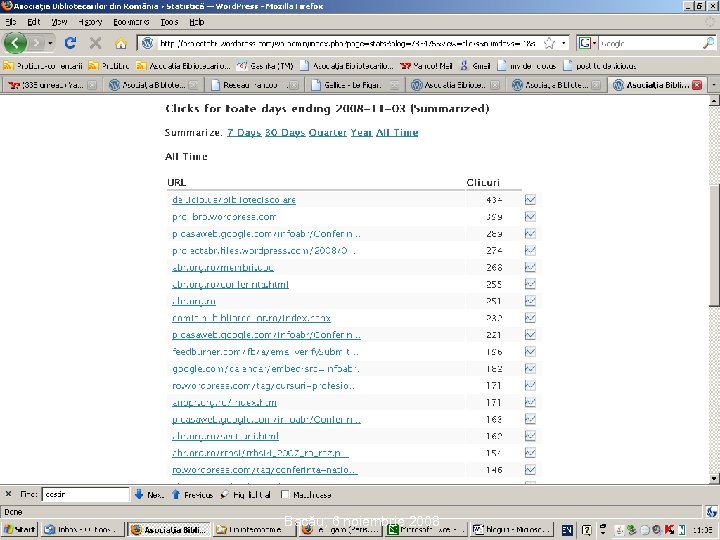
Task: Click into the Find text field
Action: click(85, 495)
